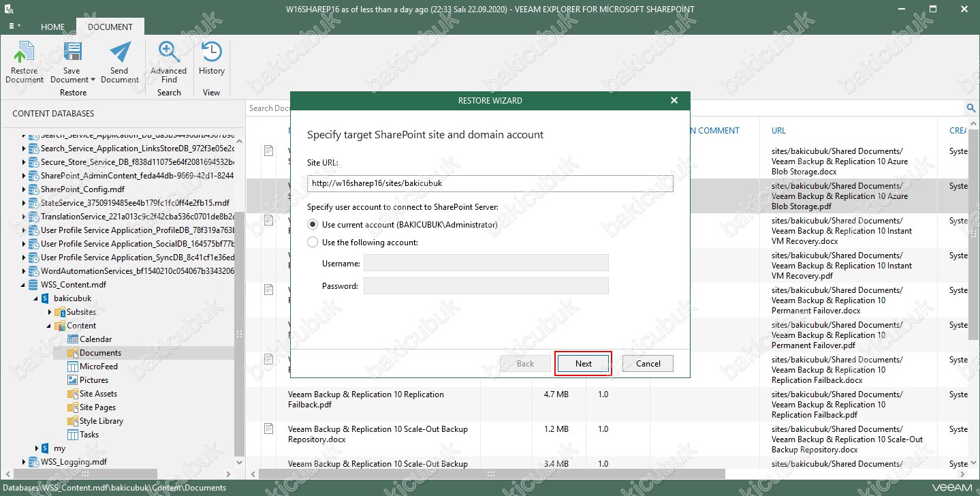Click Cancel in Restore Wizard
This screenshot has height=496, width=980.
click(x=648, y=363)
